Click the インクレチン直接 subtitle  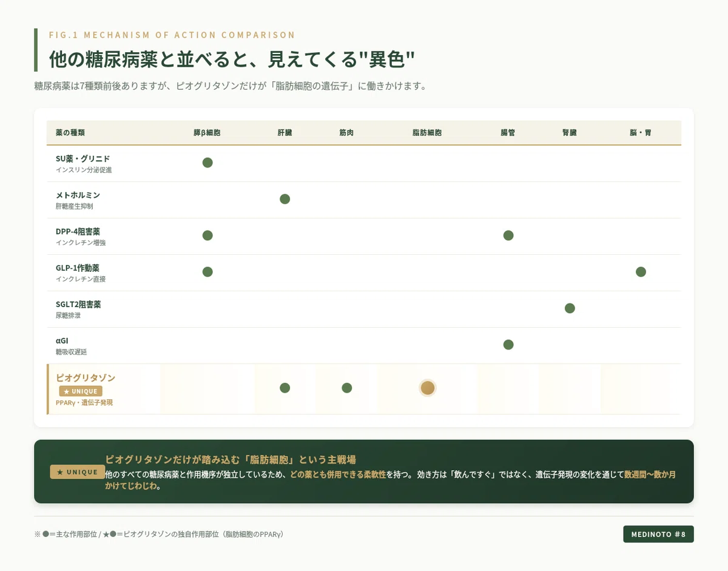[x=81, y=279]
